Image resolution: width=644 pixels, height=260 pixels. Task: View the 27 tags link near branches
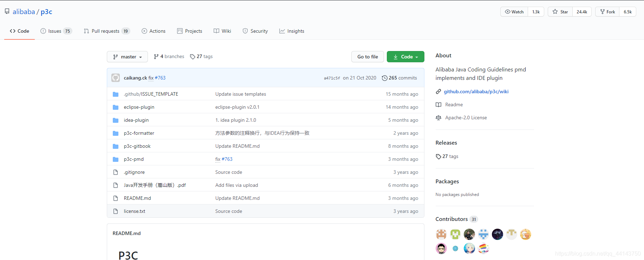(x=201, y=56)
